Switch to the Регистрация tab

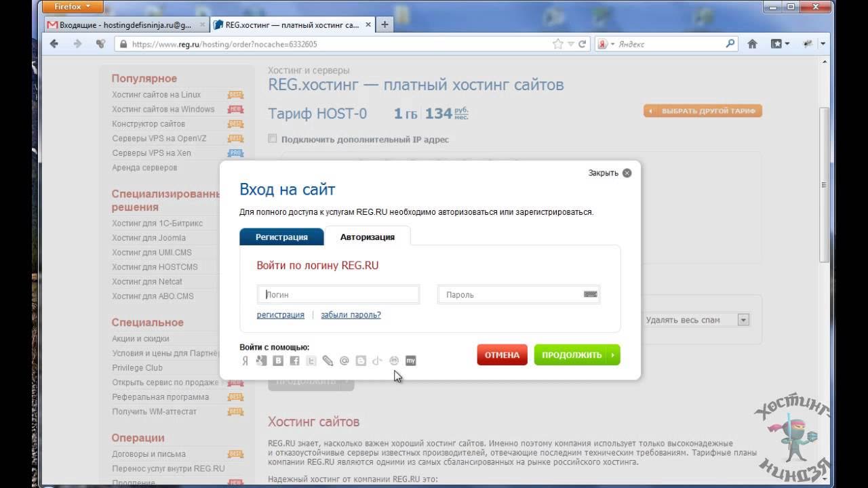point(281,237)
